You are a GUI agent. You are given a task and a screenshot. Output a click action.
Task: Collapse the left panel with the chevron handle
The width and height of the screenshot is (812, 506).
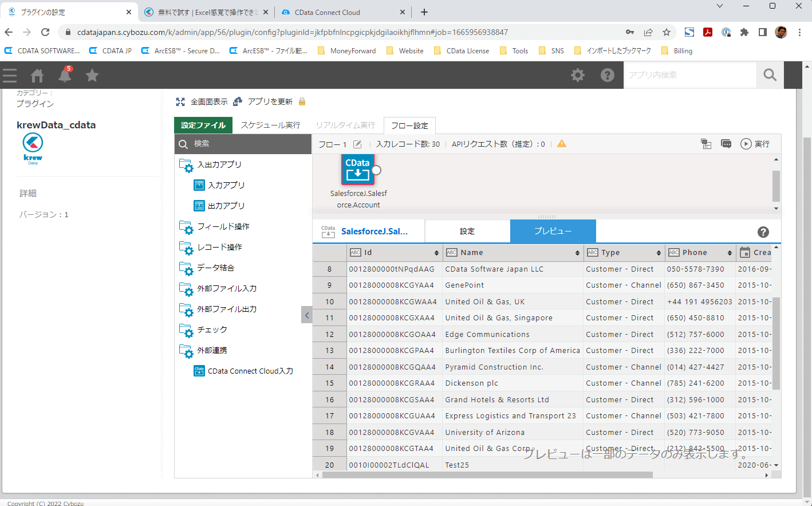(307, 315)
